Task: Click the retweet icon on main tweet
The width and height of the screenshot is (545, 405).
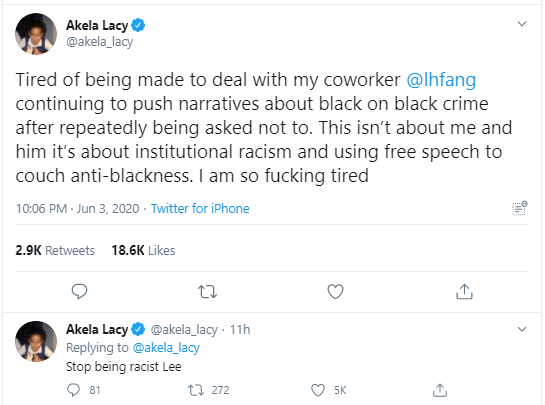Action: pyautogui.click(x=207, y=292)
